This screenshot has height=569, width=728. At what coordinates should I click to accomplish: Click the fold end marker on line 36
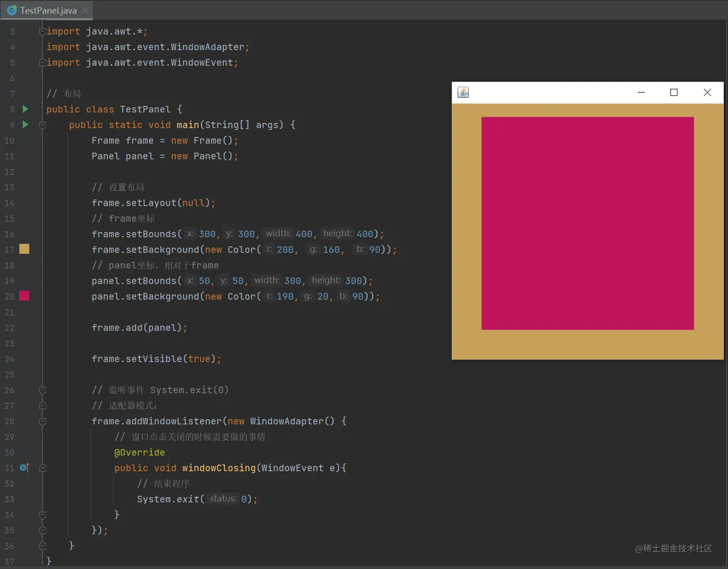click(42, 545)
